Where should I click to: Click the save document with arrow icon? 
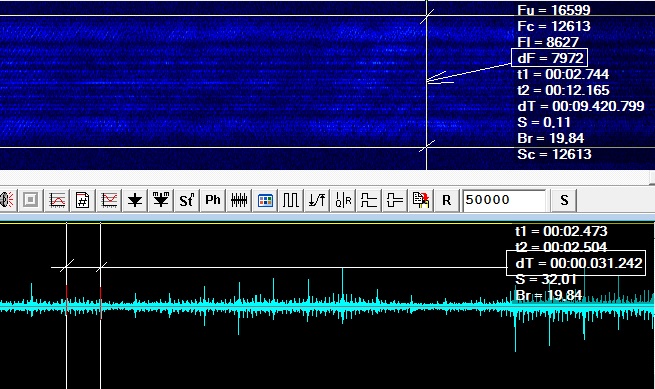pos(421,200)
